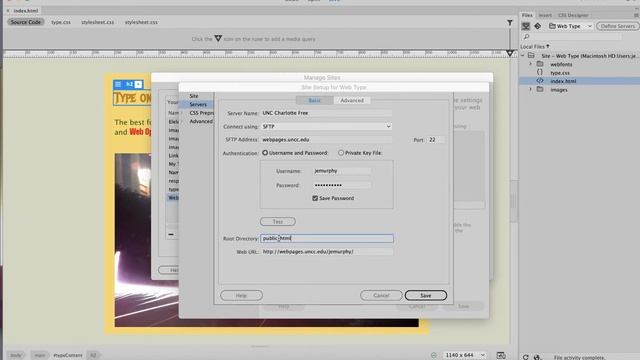Expand the images folder
Screen dimensions: 640x360
pos(531,89)
